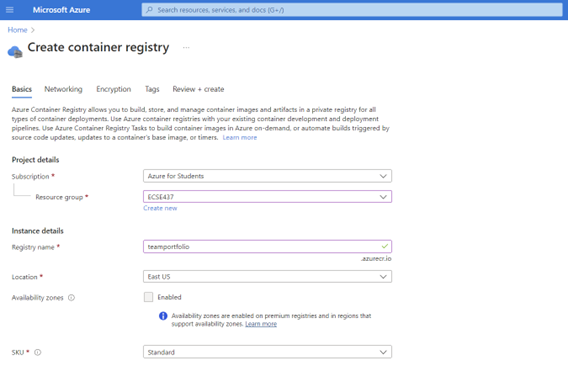Click the Registry name input field

(x=267, y=247)
